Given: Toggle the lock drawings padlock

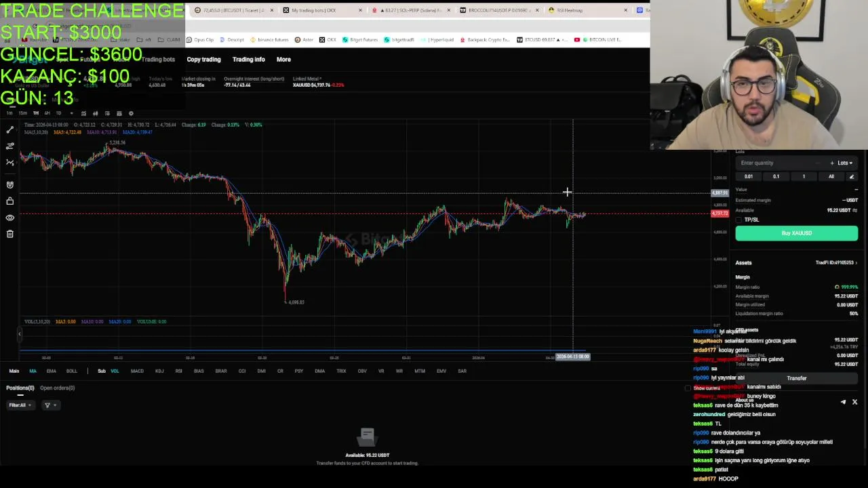Looking at the screenshot, I should click(9, 201).
